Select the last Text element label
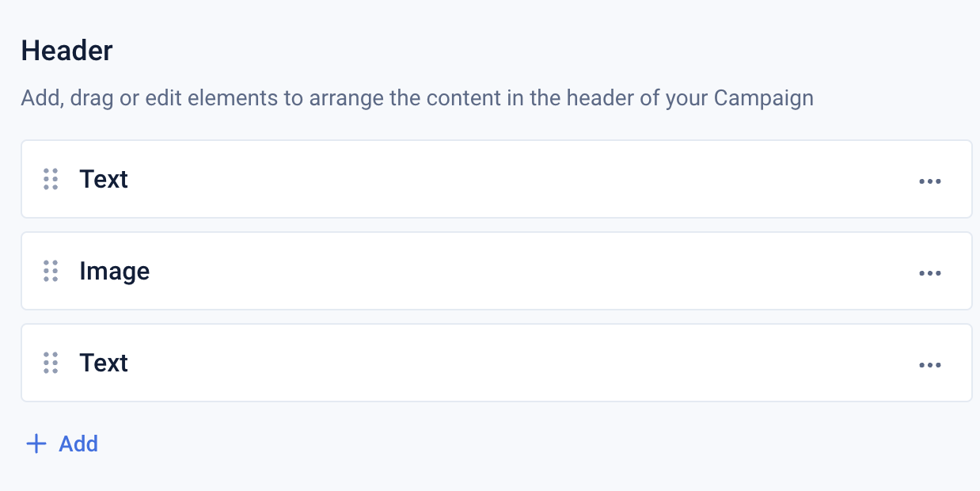Viewport: 980px width, 491px height. 104,363
